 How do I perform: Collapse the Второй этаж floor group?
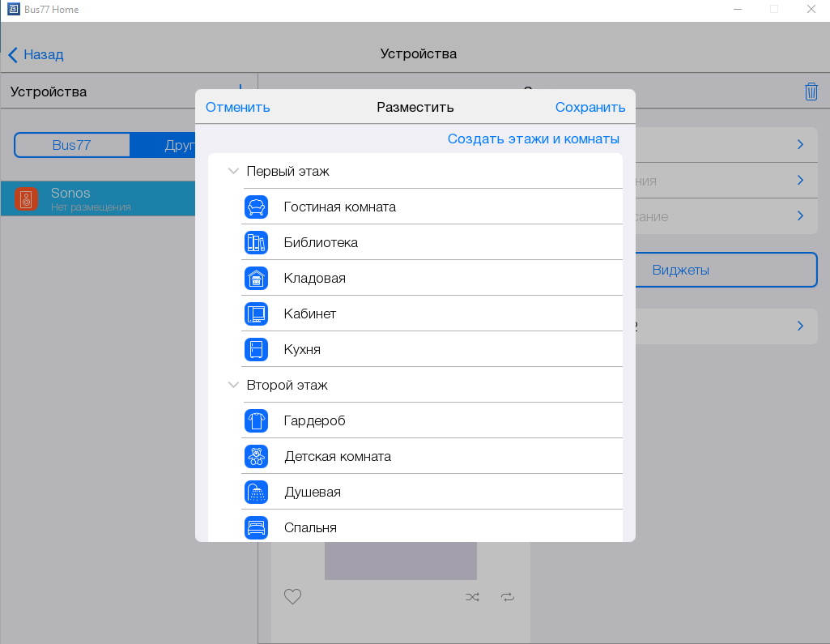(x=233, y=386)
